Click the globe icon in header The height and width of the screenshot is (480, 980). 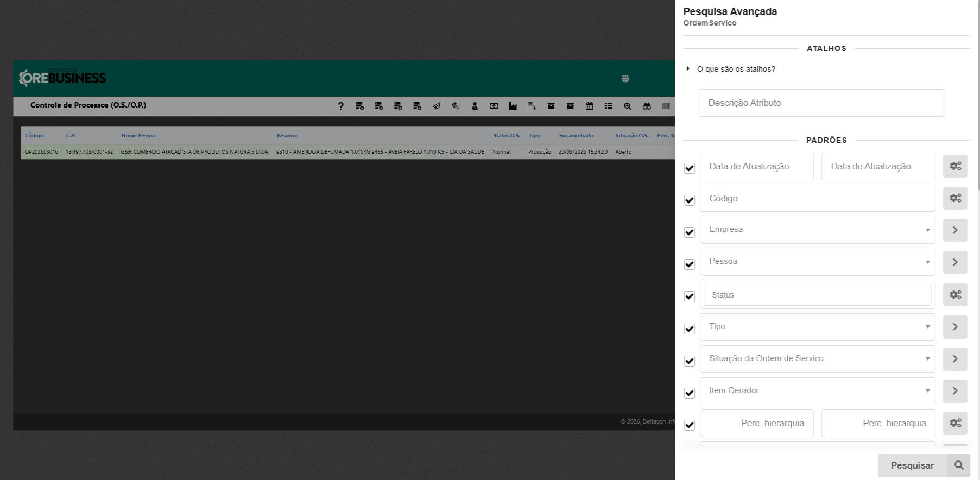click(x=625, y=79)
